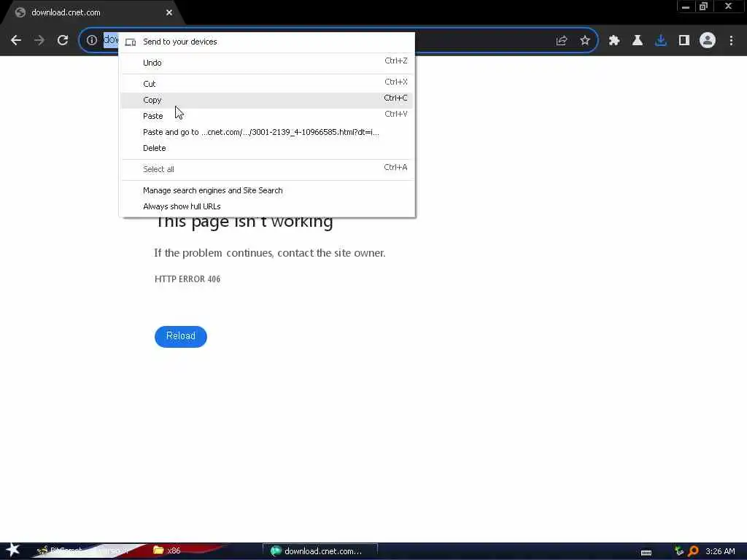Select Undo from the context menu
Viewport: 747px width, 560px height.
tap(266, 63)
